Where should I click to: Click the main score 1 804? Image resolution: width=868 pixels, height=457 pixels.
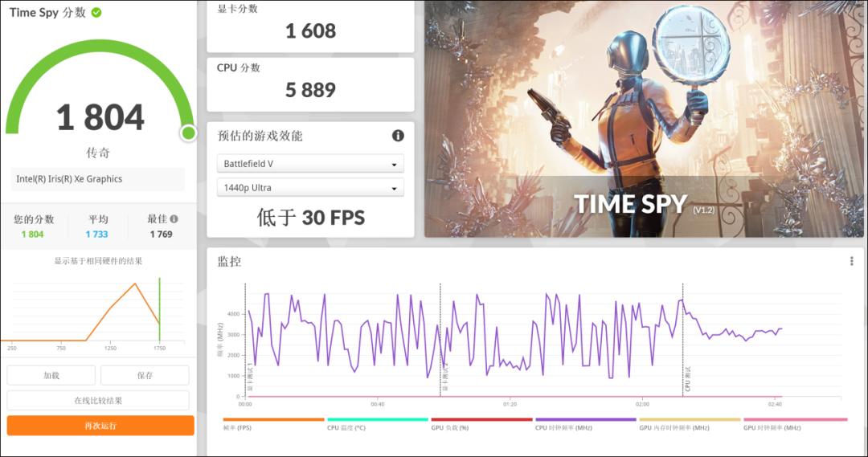point(100,117)
